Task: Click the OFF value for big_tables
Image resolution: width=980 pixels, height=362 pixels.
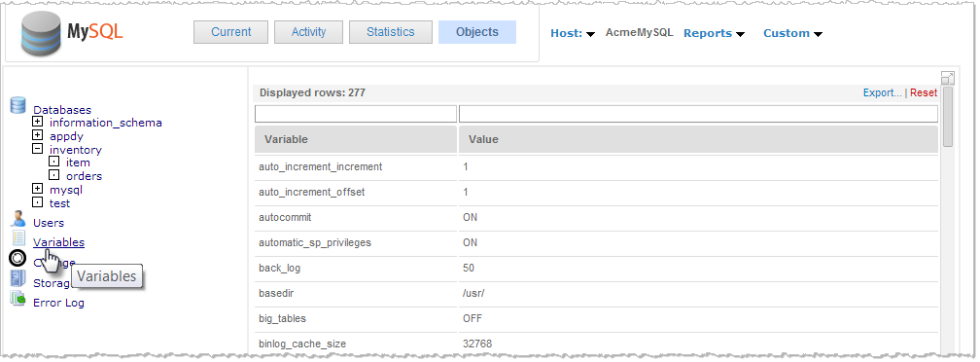Action: [472, 318]
